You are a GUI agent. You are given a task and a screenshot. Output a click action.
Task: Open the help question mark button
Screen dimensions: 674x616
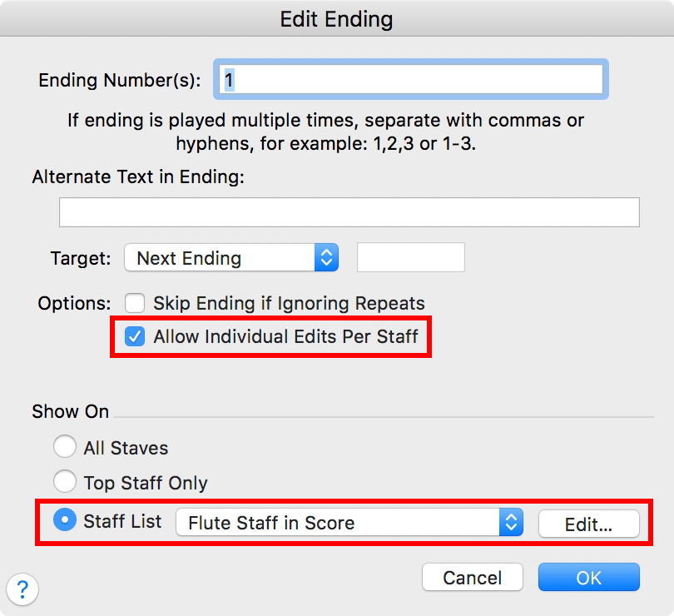click(22, 589)
